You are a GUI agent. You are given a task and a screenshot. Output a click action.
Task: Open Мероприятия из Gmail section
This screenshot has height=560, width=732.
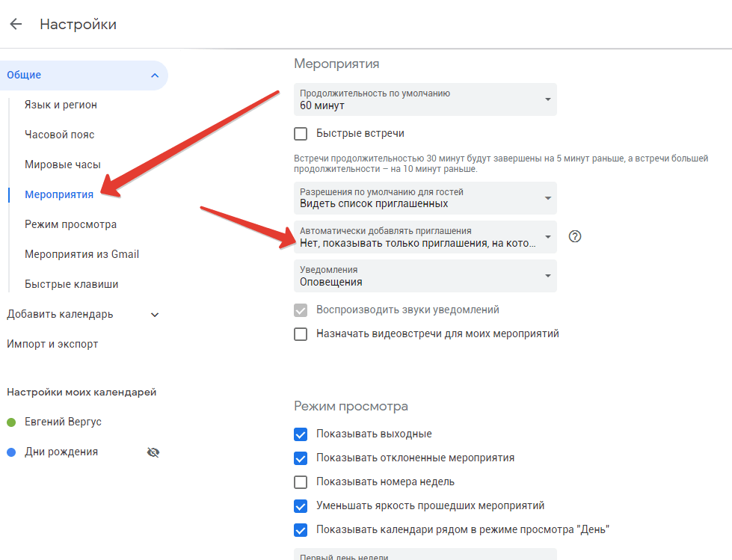coord(81,255)
